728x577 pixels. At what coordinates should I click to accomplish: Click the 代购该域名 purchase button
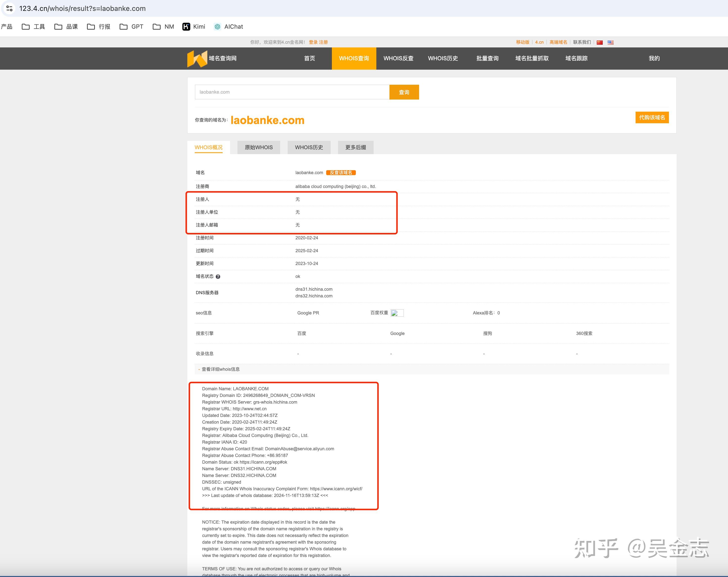652,117
